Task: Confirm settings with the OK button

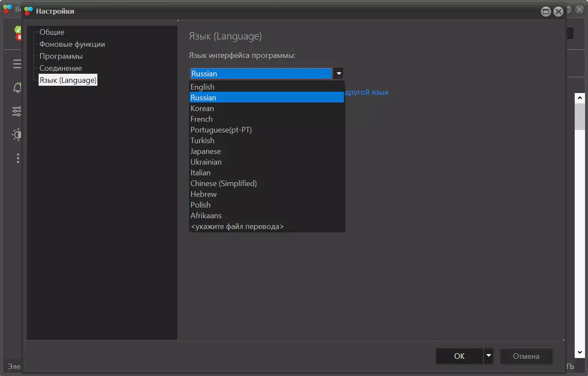Action: (459, 356)
